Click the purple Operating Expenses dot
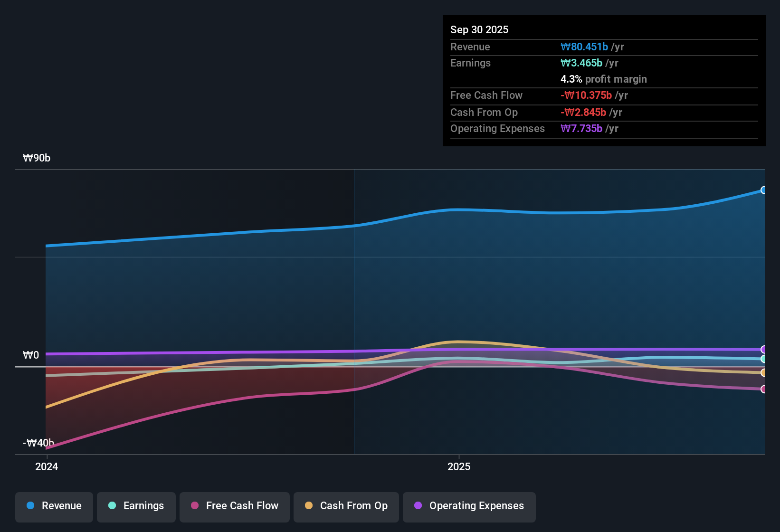Image resolution: width=780 pixels, height=532 pixels. [418, 506]
